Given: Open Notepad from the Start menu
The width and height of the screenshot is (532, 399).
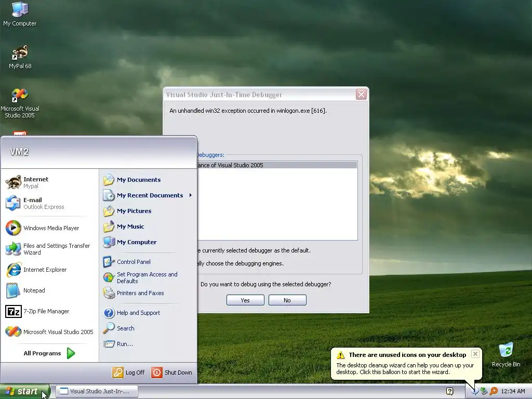Looking at the screenshot, I should click(x=49, y=290).
